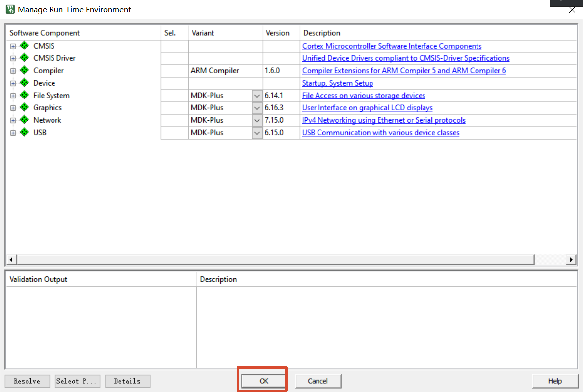Close the Manage Run-Time Environment dialog
The width and height of the screenshot is (583, 392).
(x=572, y=10)
